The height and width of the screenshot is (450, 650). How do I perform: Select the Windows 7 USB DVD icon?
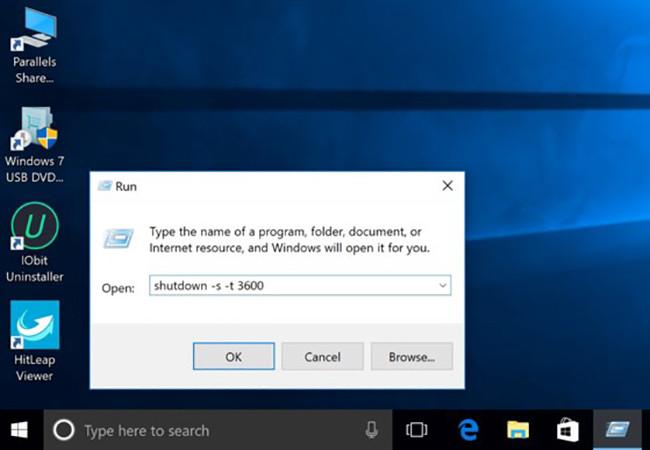[34, 128]
